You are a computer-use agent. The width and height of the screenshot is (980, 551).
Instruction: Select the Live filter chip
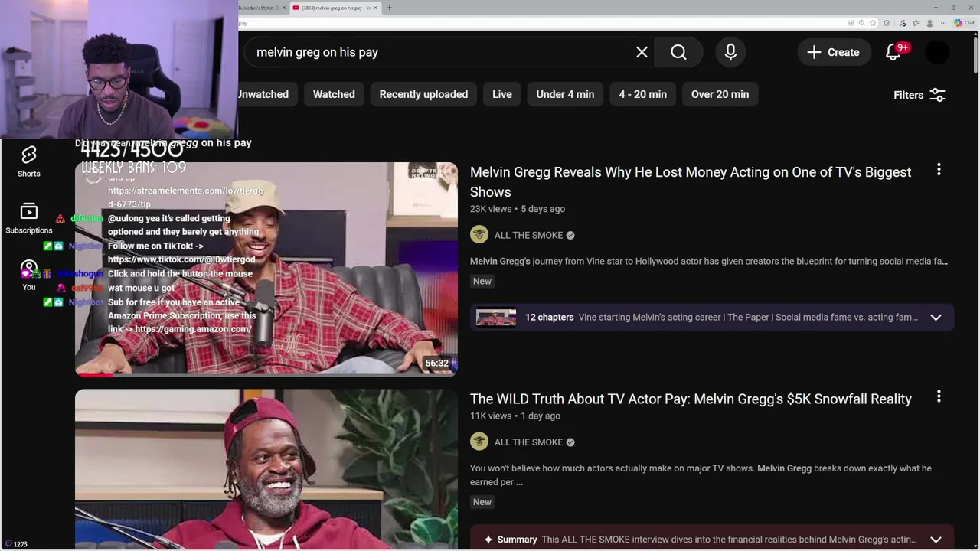pyautogui.click(x=502, y=94)
